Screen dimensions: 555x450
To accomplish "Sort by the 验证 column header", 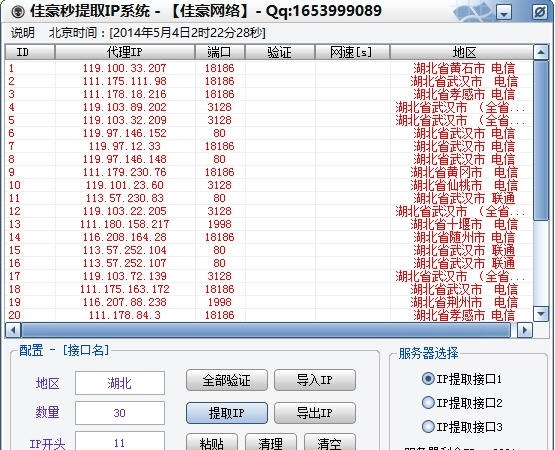I will click(280, 52).
